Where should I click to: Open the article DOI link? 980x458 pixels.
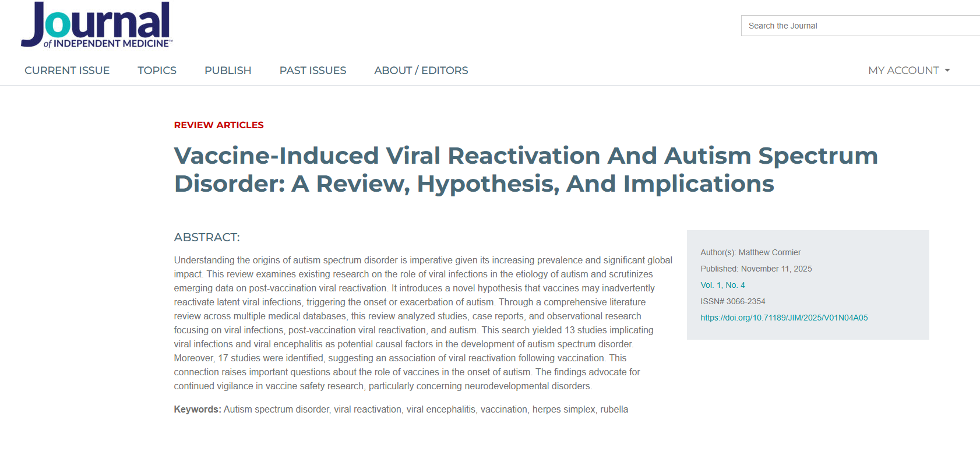(784, 318)
